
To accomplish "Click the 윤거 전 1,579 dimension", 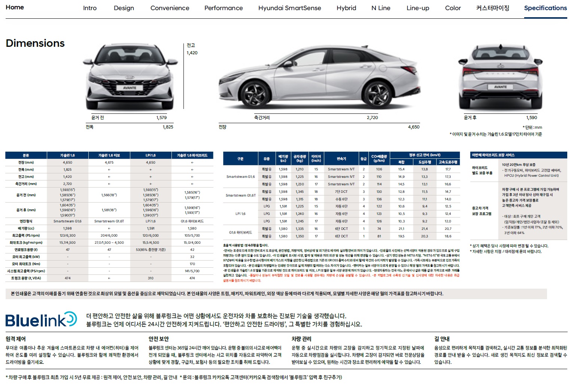I will pos(129,118).
